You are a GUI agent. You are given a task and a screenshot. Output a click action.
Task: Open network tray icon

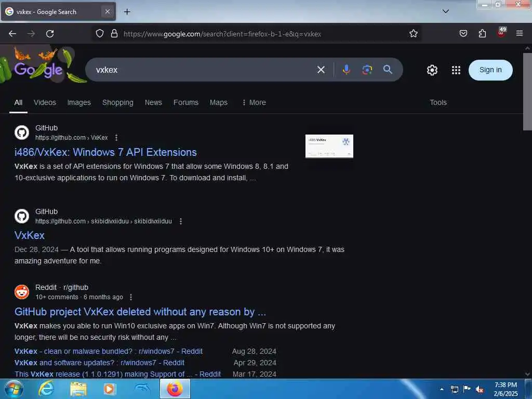pyautogui.click(x=454, y=390)
